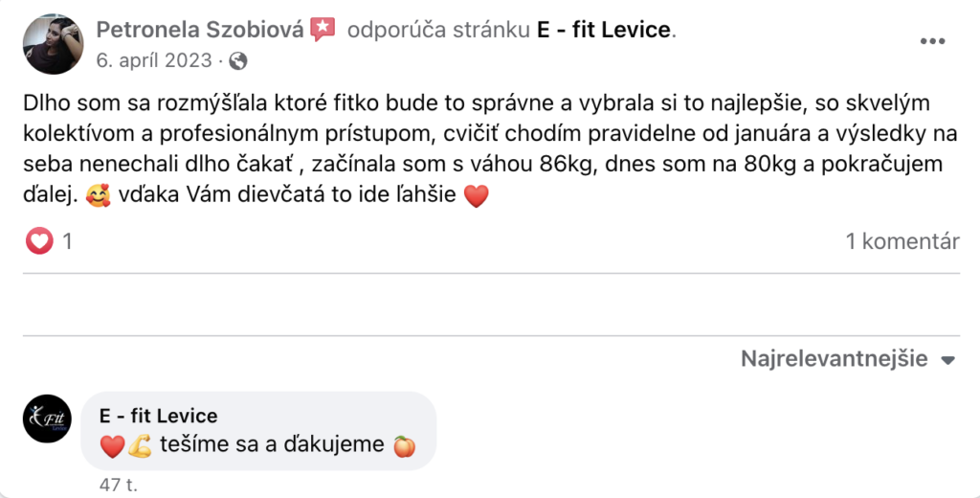Open the 6. apríl 2023 post date
Image resolution: width=980 pixels, height=498 pixels.
click(155, 60)
